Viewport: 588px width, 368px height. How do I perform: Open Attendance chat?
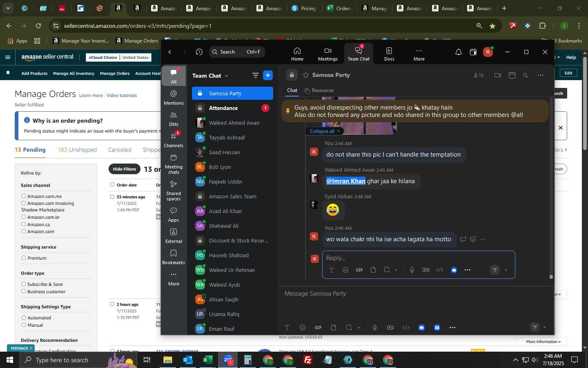232,108
